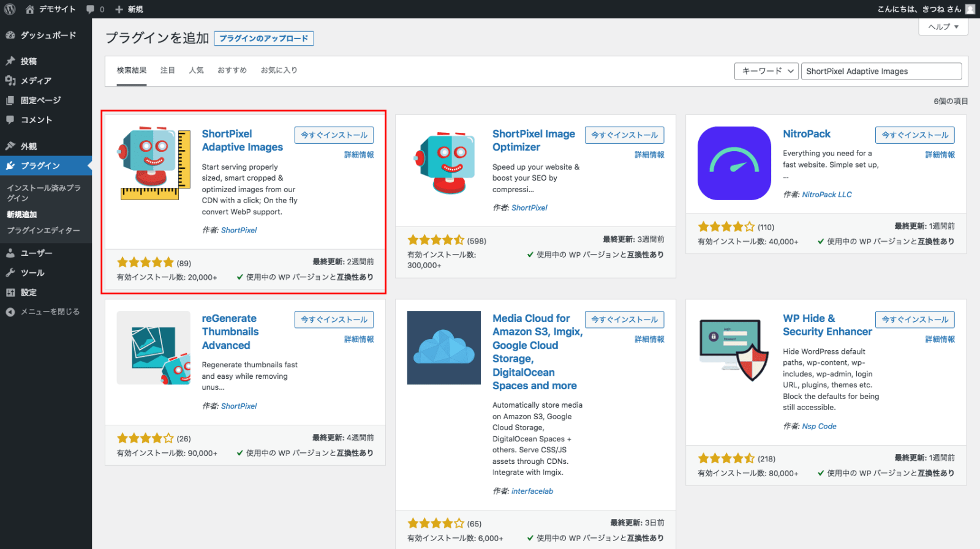Screen dimensions: 980x549
Task: Open author link NitroPack LLC
Action: coord(827,195)
